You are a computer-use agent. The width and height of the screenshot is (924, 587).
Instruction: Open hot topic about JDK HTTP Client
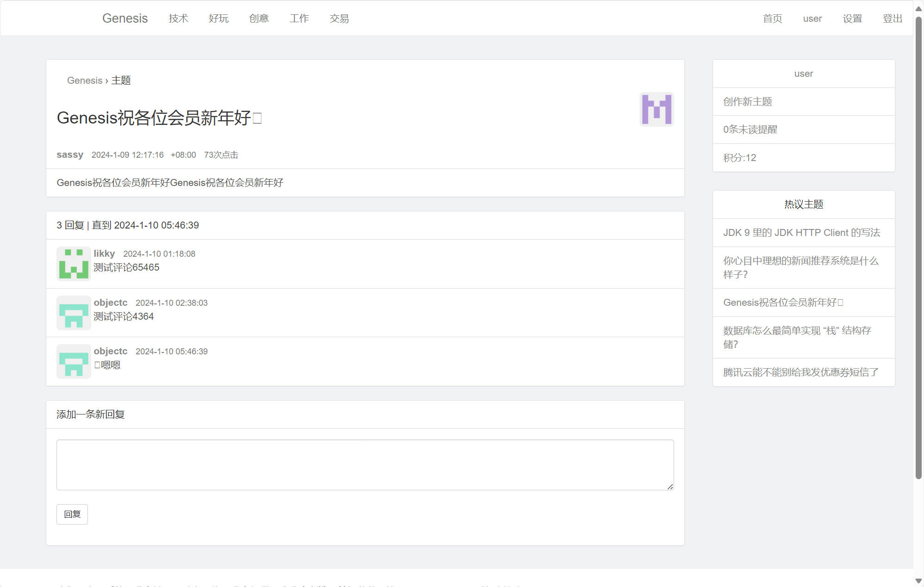click(x=802, y=232)
